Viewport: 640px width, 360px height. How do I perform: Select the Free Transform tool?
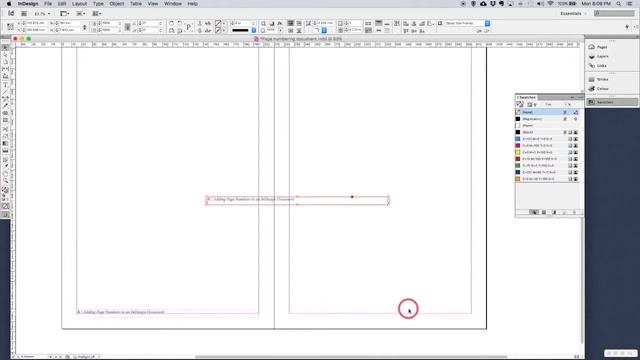coord(5,136)
